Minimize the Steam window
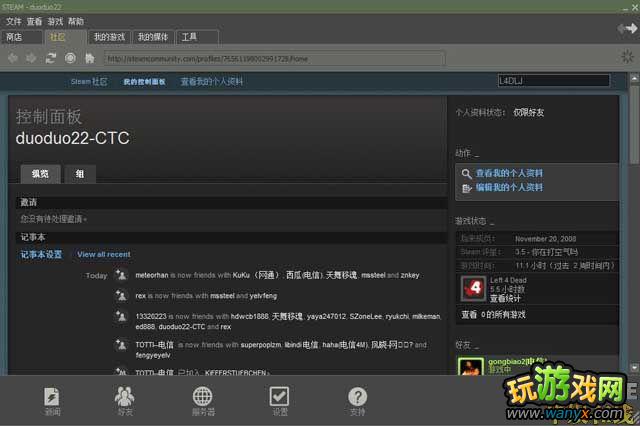 pos(626,7)
